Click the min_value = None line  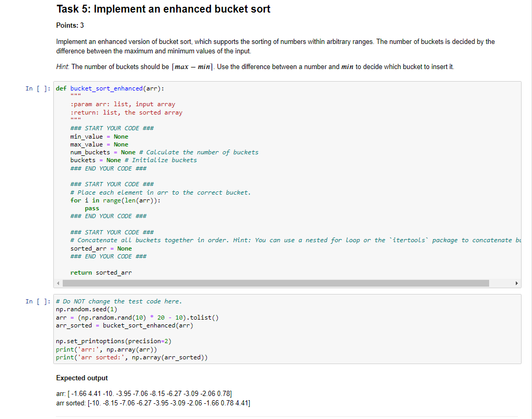[94, 136]
